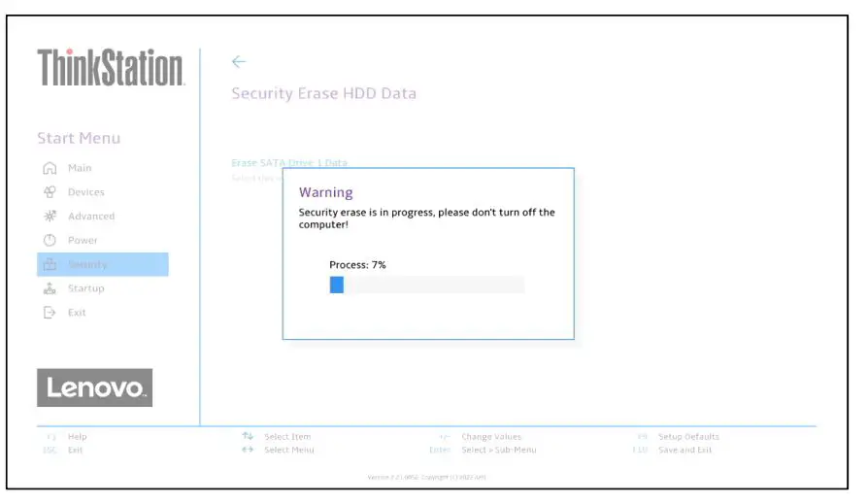This screenshot has height=504, width=868.
Task: Click the ESC Exit hint in footer
Action: tap(64, 450)
